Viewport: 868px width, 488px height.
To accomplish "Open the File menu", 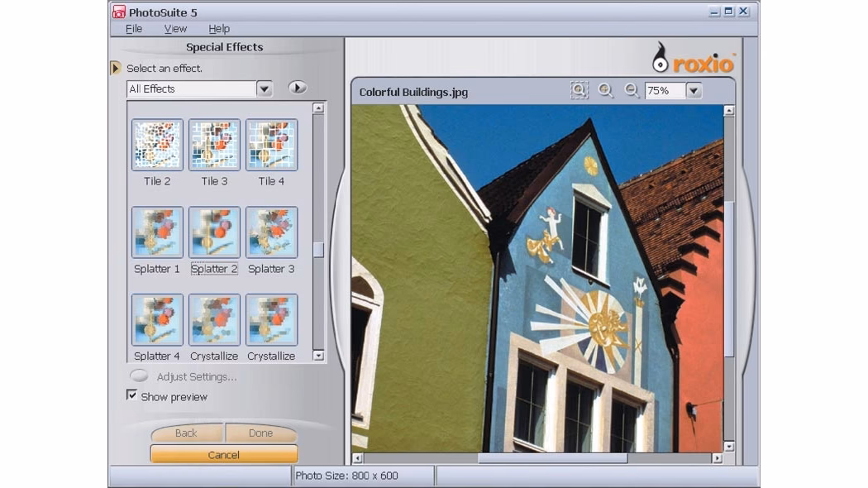I will click(x=134, y=29).
